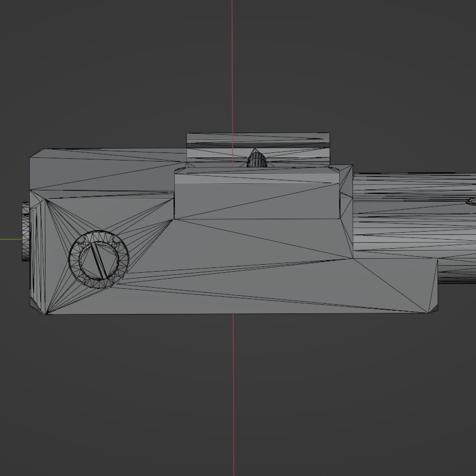This screenshot has width=476, height=476.
Task: Select the small textured hole on the barrel
Action: (x=471, y=201)
